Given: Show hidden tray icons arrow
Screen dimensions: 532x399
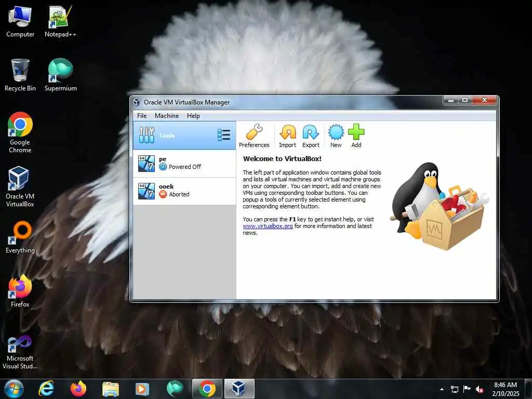Looking at the screenshot, I should pyautogui.click(x=442, y=389).
